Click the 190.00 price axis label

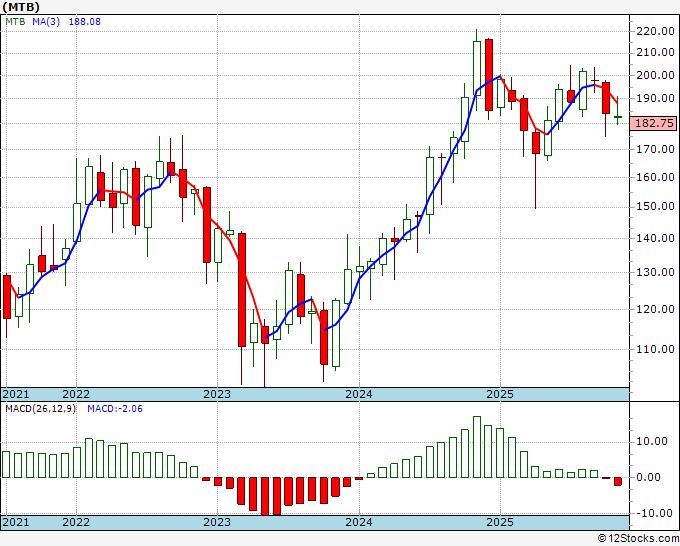655,98
